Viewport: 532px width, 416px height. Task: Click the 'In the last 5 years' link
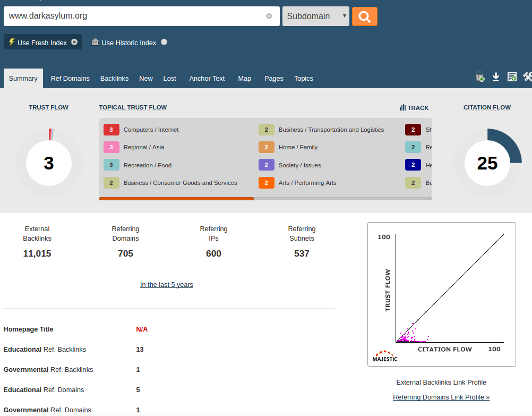pyautogui.click(x=167, y=285)
